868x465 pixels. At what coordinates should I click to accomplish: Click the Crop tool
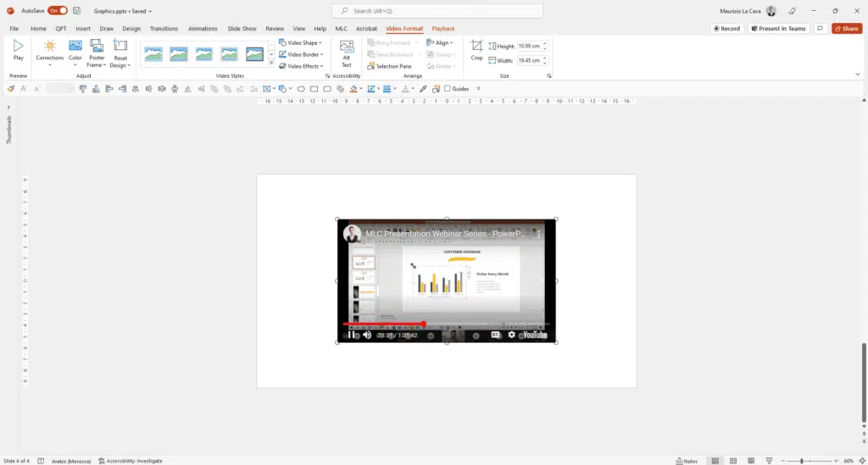(x=476, y=49)
